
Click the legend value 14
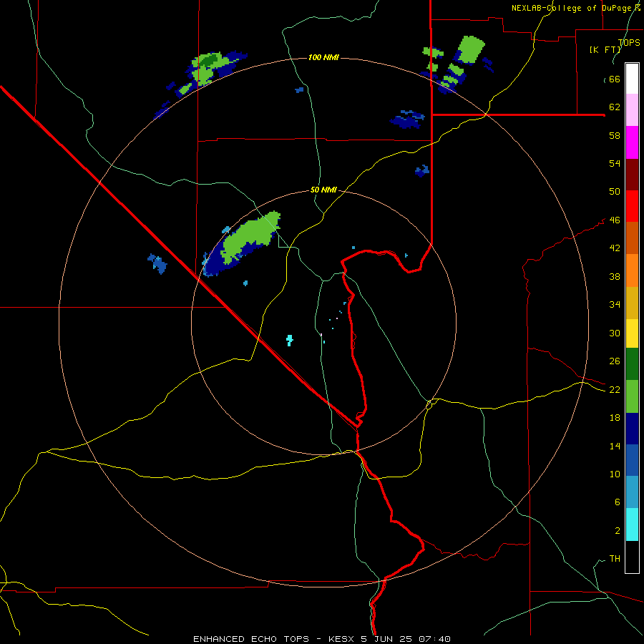click(615, 446)
